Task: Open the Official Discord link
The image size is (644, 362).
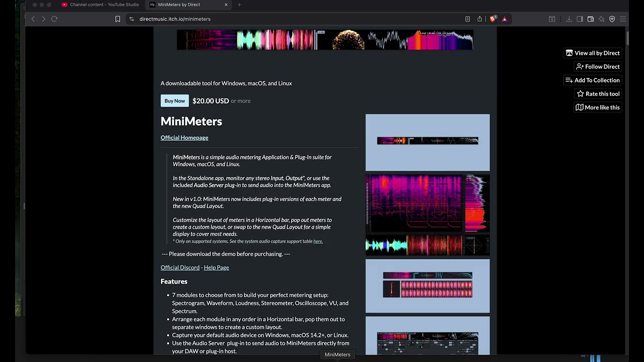Action: [180, 267]
